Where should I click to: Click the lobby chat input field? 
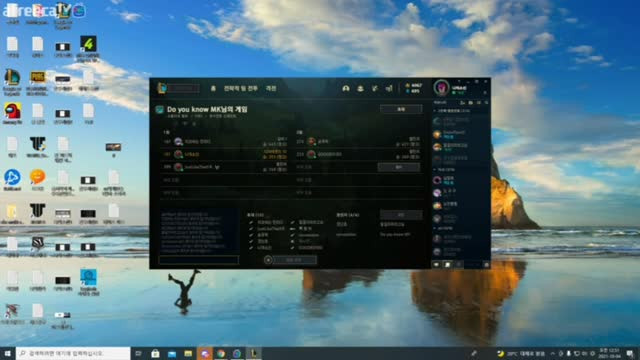click(x=199, y=260)
